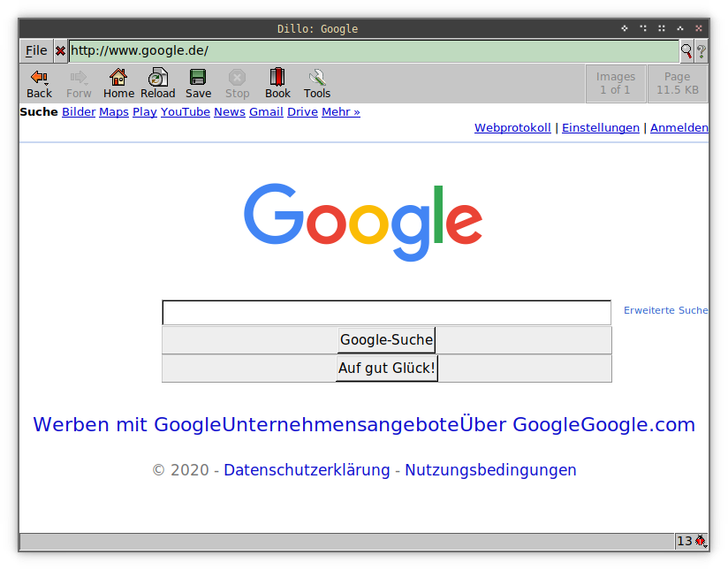This screenshot has height=570, width=728.
Task: Open the Nutzungsbedingungen link
Action: point(490,470)
